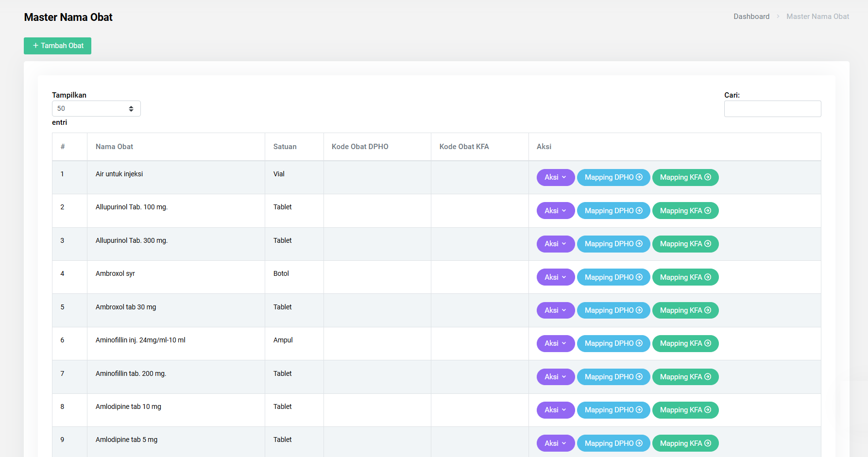
Task: Click Mapping DPHO for Aminofillin tab. 200 mg.
Action: coord(613,377)
